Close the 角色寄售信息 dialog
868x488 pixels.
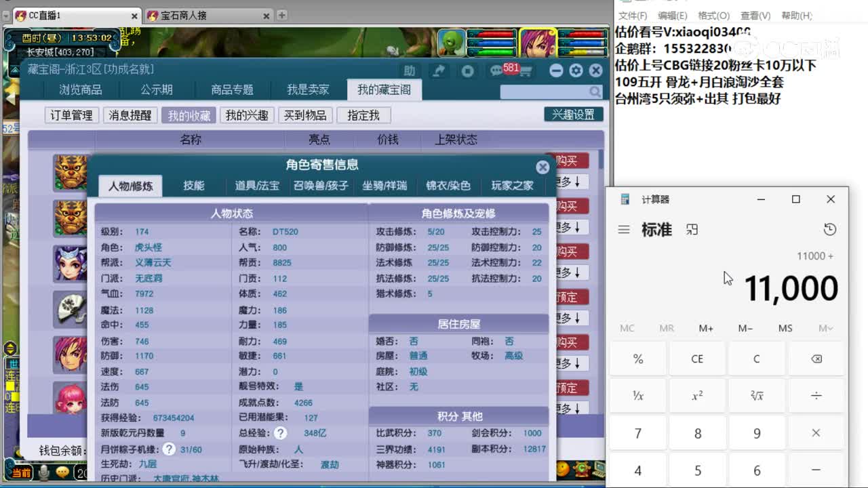coord(542,167)
